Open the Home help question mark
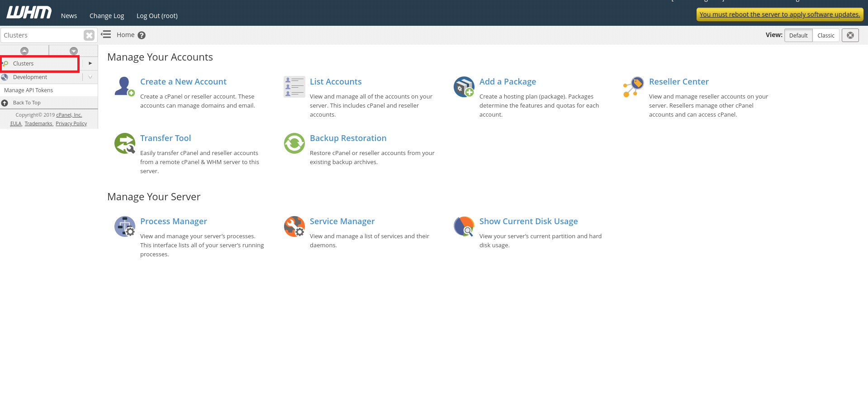868x396 pixels. coord(142,35)
